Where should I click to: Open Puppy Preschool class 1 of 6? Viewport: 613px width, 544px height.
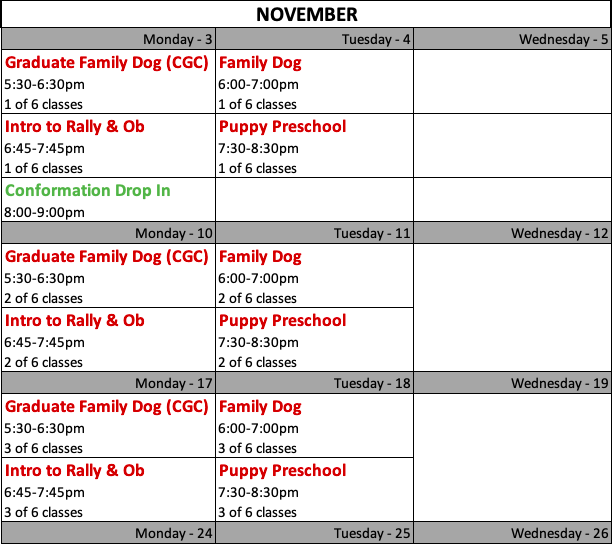tap(282, 127)
